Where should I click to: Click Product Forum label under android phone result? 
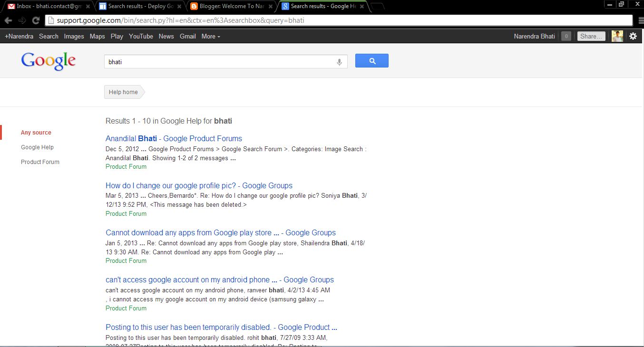tap(126, 308)
